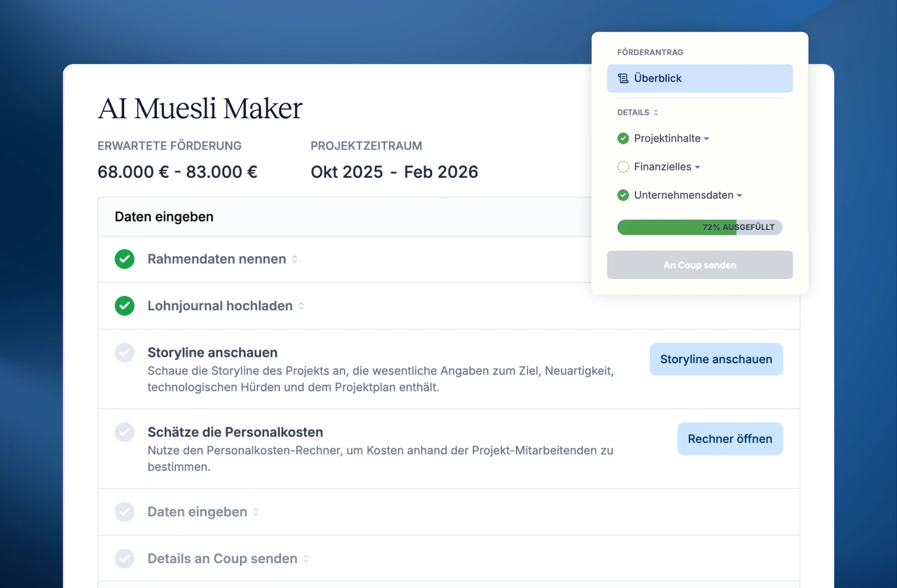Viewport: 897px width, 588px height.
Task: Click the Überblick document icon
Action: point(623,78)
